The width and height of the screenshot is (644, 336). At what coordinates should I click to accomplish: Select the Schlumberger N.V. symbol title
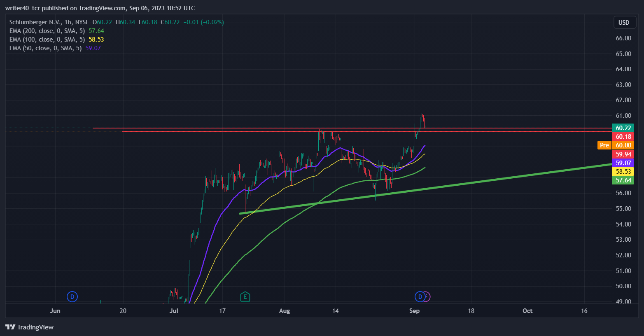(49, 22)
